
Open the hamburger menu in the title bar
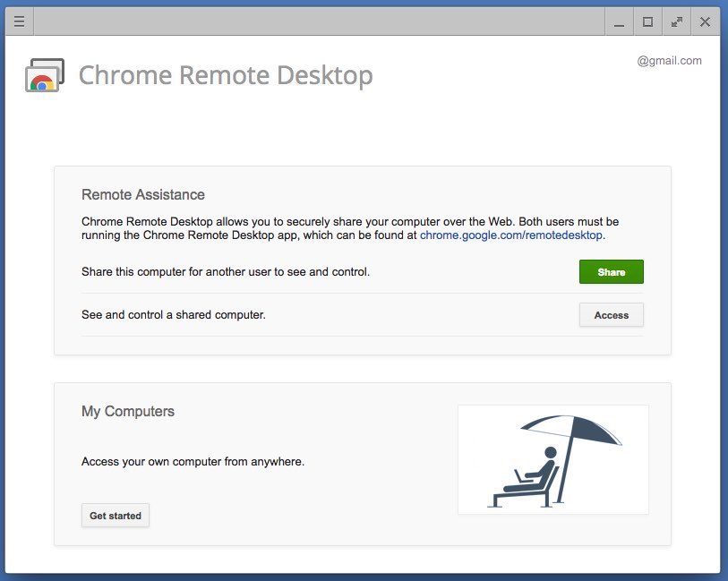[x=19, y=21]
